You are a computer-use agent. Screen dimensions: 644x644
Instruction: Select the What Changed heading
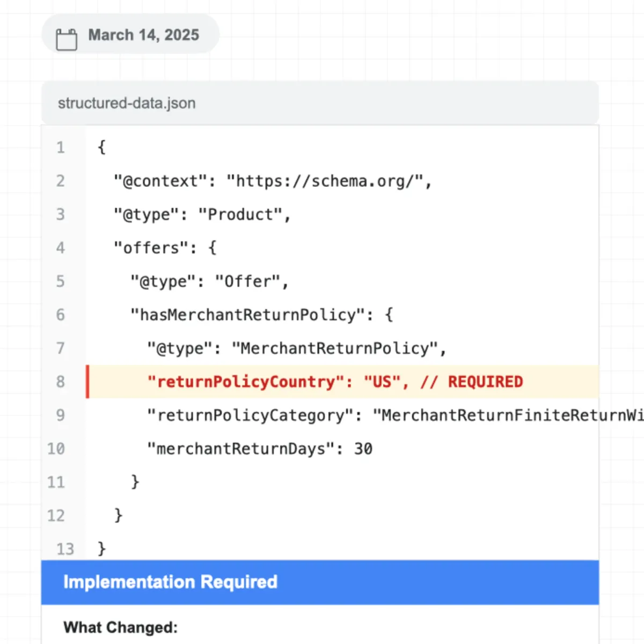[120, 627]
